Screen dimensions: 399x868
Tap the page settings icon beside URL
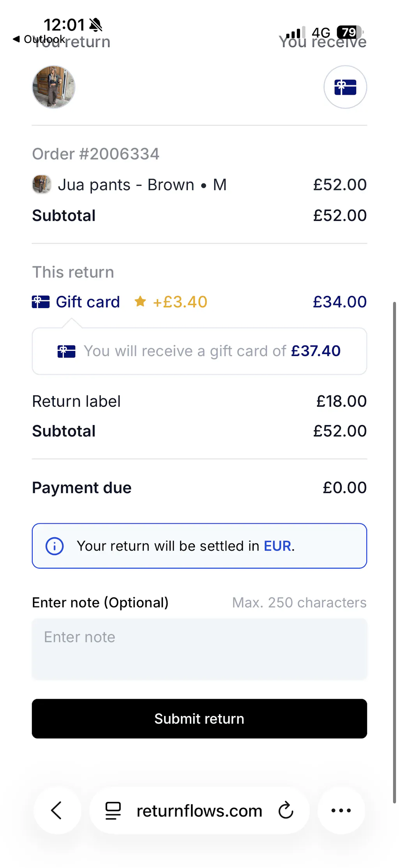point(113,810)
